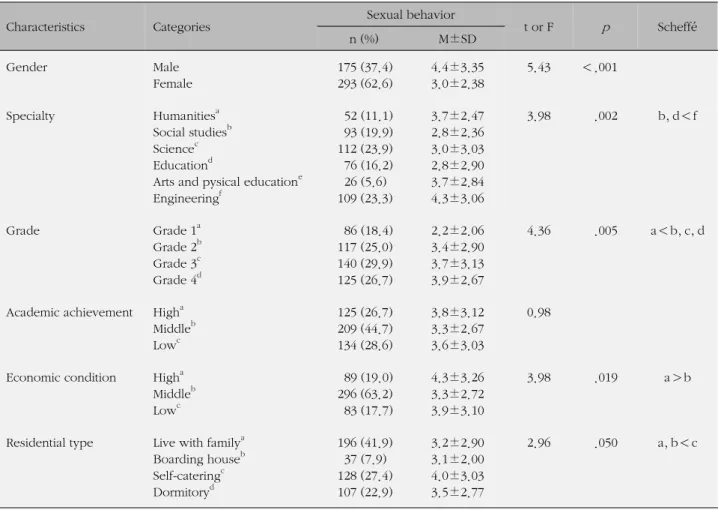Screen dimensions: 718x510
Task: Click the p value '.050'
Action: (x=606, y=443)
